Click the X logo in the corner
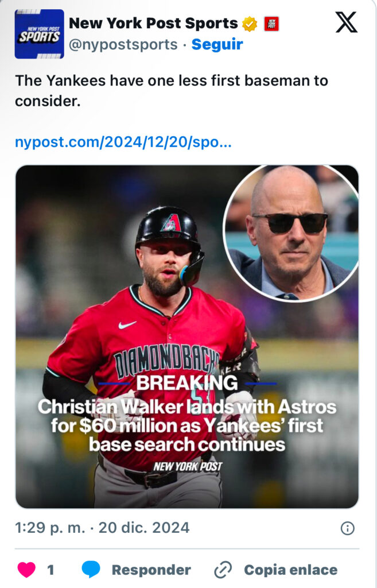 click(346, 22)
